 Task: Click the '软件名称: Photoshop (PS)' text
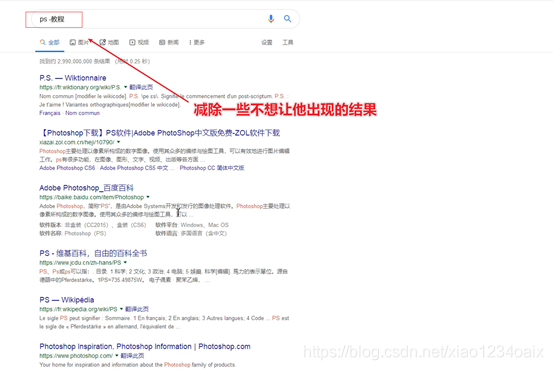coord(73,233)
